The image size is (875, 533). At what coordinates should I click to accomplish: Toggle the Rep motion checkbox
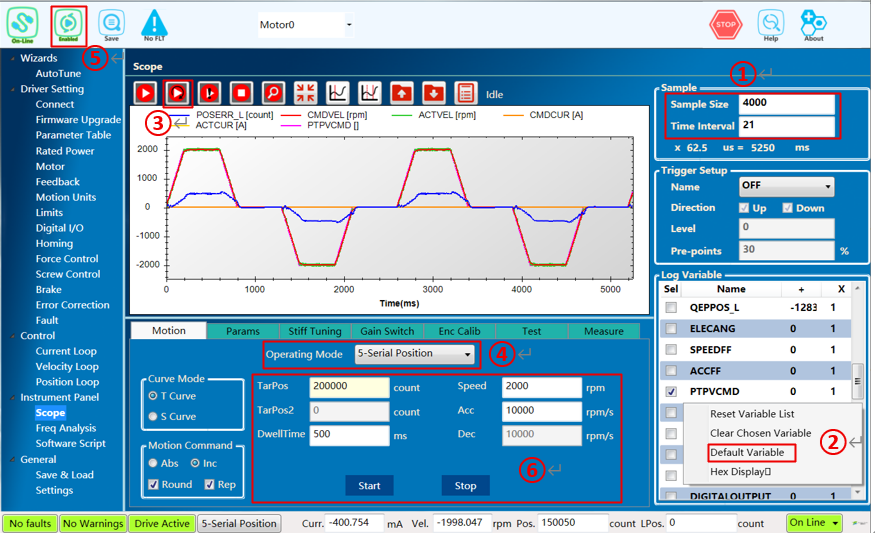coord(209,484)
